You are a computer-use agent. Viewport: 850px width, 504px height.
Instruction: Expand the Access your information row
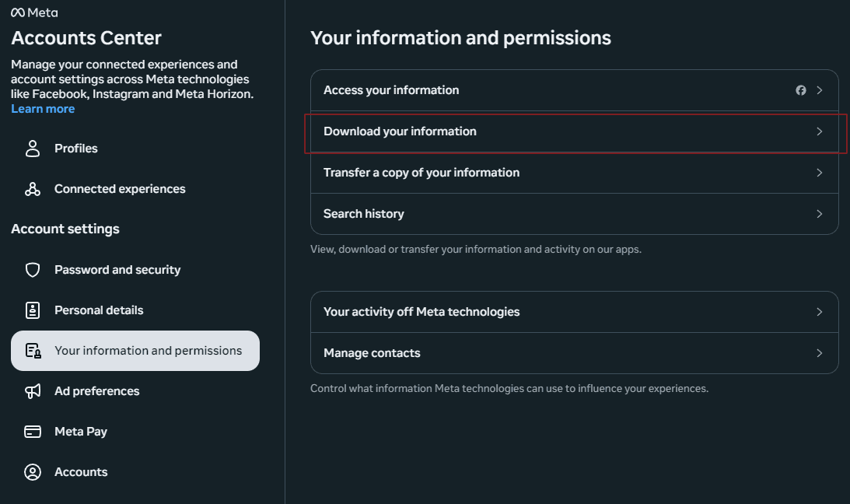[x=574, y=89]
